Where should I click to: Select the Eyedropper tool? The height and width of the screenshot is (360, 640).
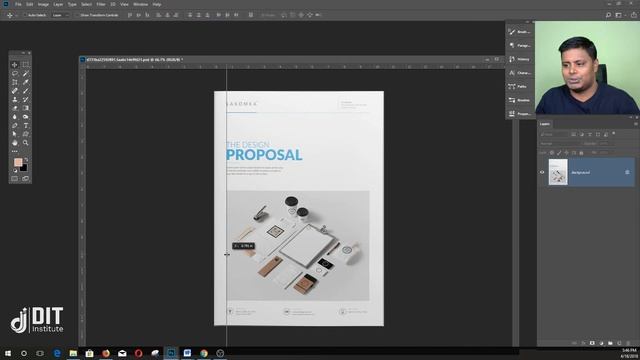26,82
